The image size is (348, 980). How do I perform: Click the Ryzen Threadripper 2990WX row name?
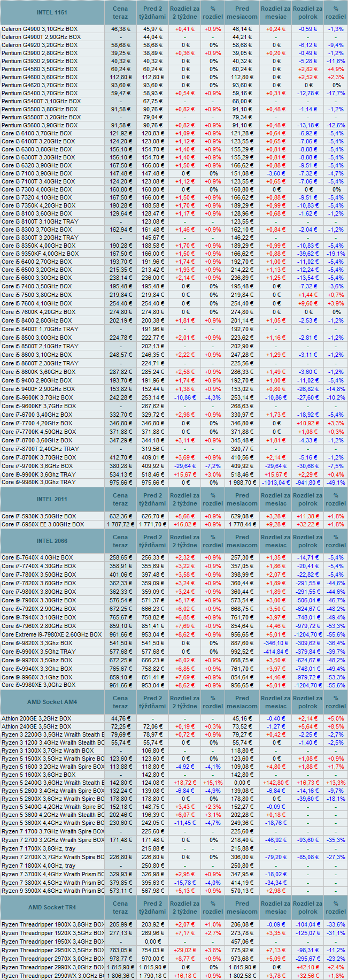[53, 976]
